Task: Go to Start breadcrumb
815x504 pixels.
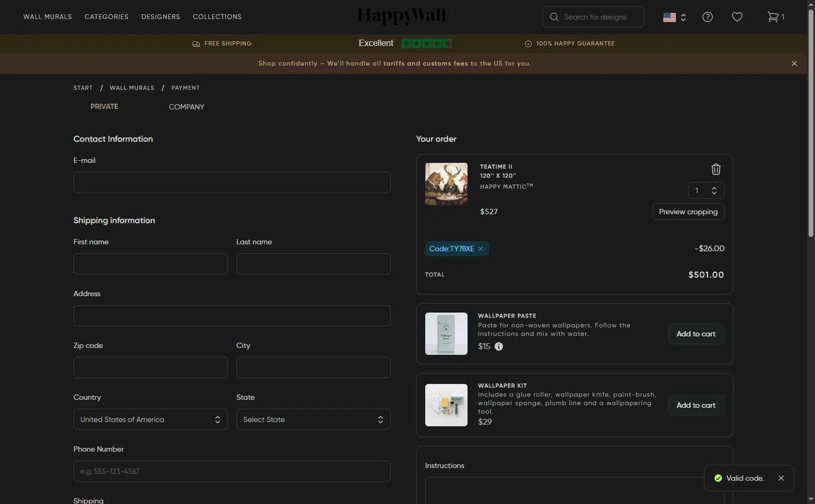Action: point(83,88)
